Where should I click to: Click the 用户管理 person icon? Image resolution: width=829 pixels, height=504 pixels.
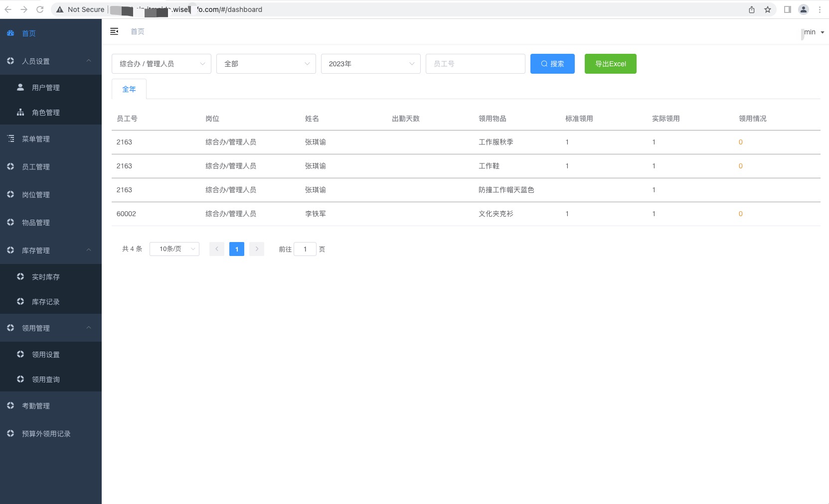click(x=20, y=87)
